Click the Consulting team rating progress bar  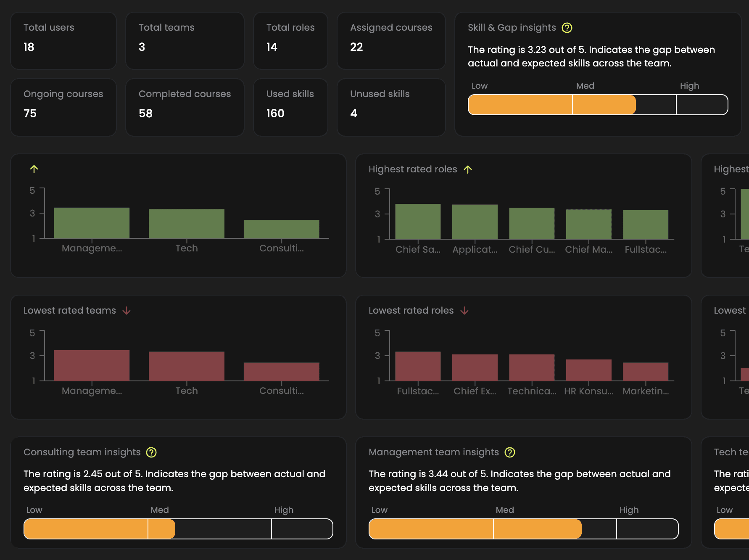pos(178,529)
